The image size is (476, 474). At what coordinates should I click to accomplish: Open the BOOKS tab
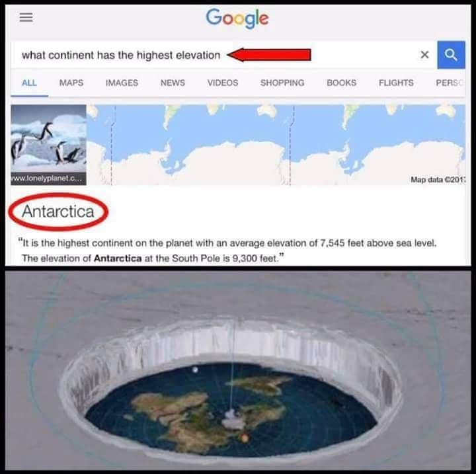[x=342, y=83]
